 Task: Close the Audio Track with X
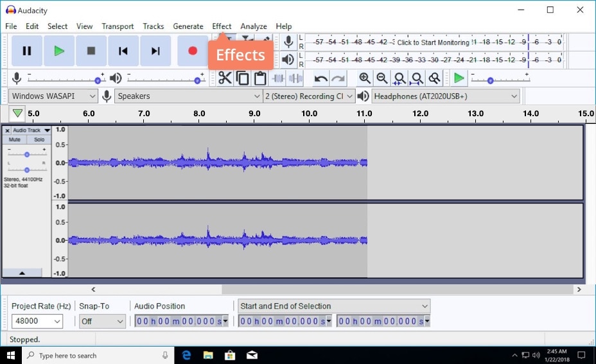tap(7, 130)
